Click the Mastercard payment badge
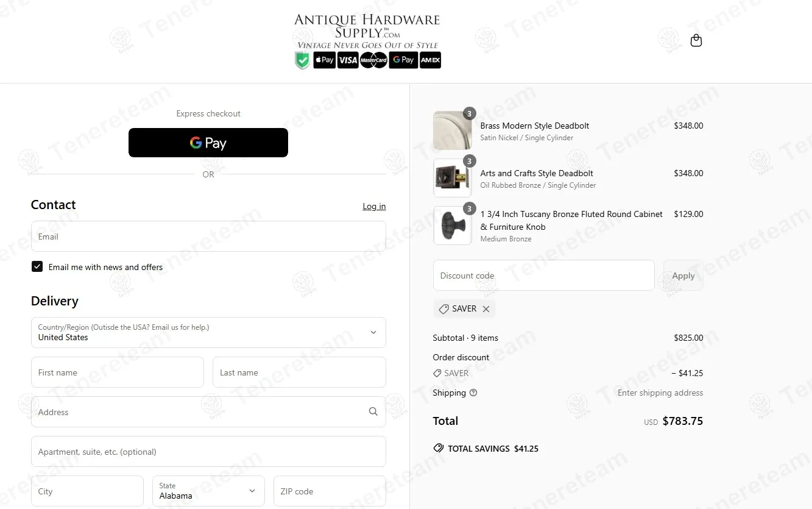Viewport: 812px width, 509px height. click(373, 60)
